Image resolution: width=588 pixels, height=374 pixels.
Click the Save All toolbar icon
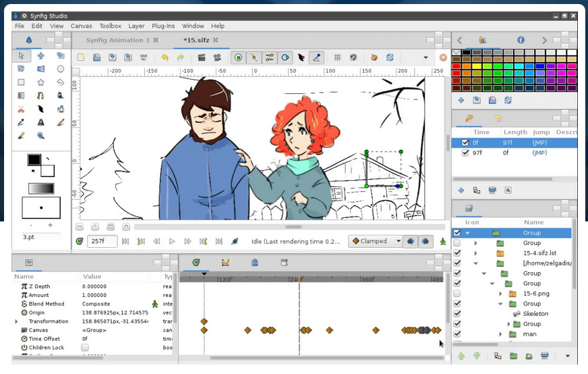pos(144,57)
